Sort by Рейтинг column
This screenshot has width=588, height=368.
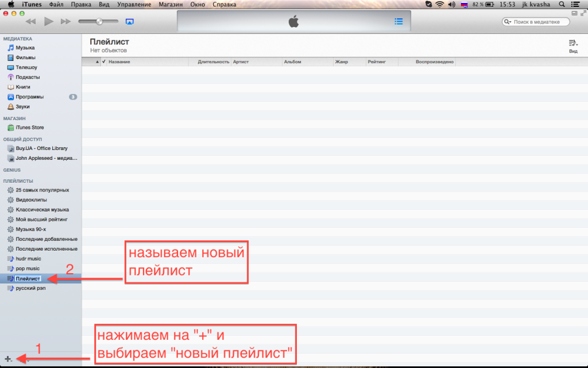pos(382,62)
